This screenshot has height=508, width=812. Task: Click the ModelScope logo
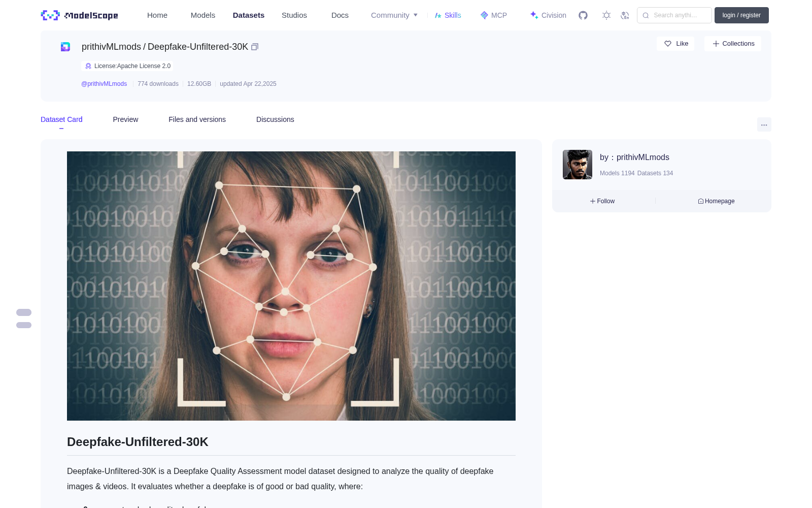pyautogui.click(x=80, y=15)
